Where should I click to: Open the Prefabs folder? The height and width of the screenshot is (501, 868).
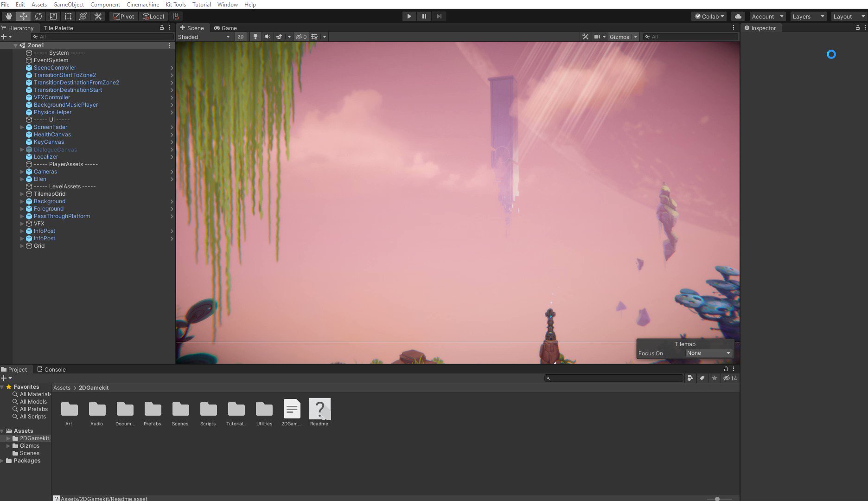(153, 412)
